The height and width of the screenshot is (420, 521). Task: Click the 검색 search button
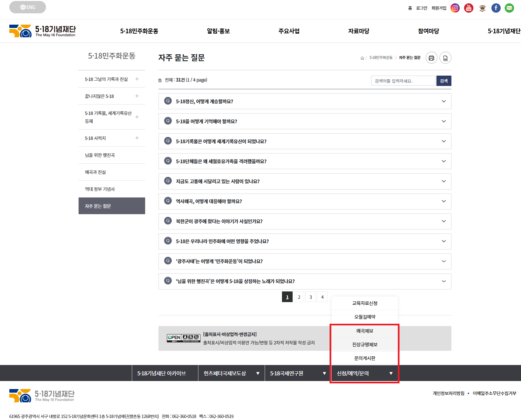[x=444, y=80]
